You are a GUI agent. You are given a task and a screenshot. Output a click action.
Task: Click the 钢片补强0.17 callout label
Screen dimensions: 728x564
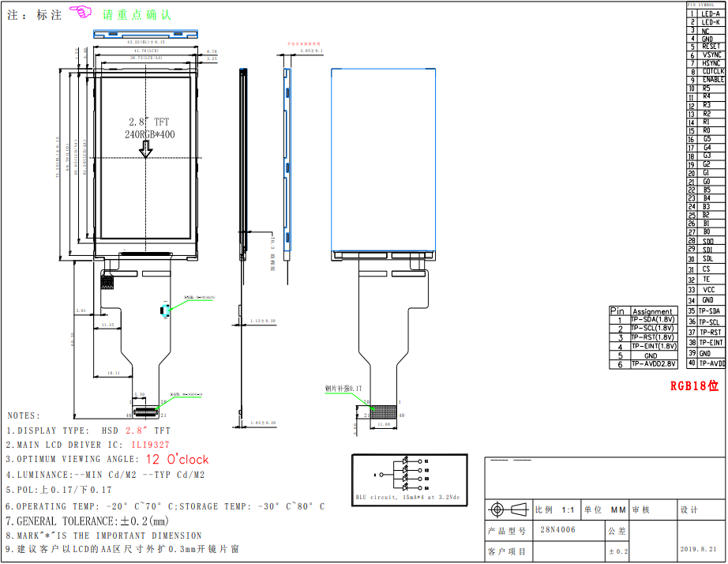click(343, 389)
